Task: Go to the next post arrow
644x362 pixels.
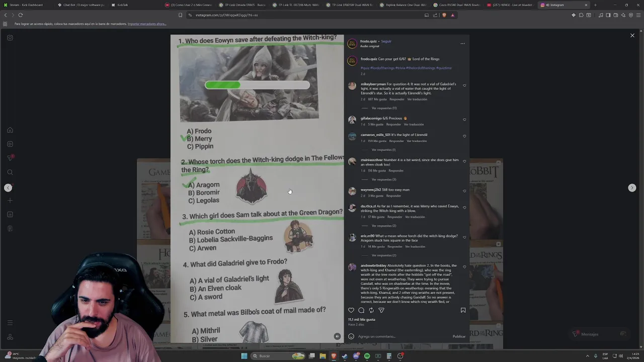Action: (x=632, y=188)
